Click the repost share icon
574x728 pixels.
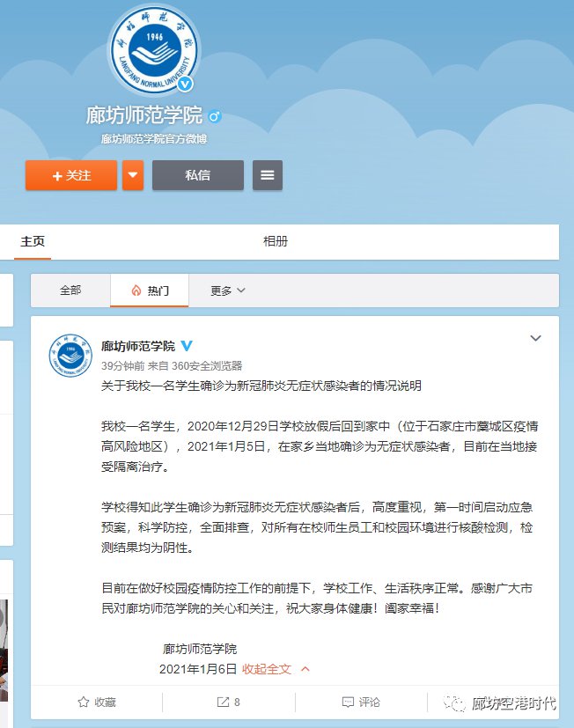click(x=224, y=702)
